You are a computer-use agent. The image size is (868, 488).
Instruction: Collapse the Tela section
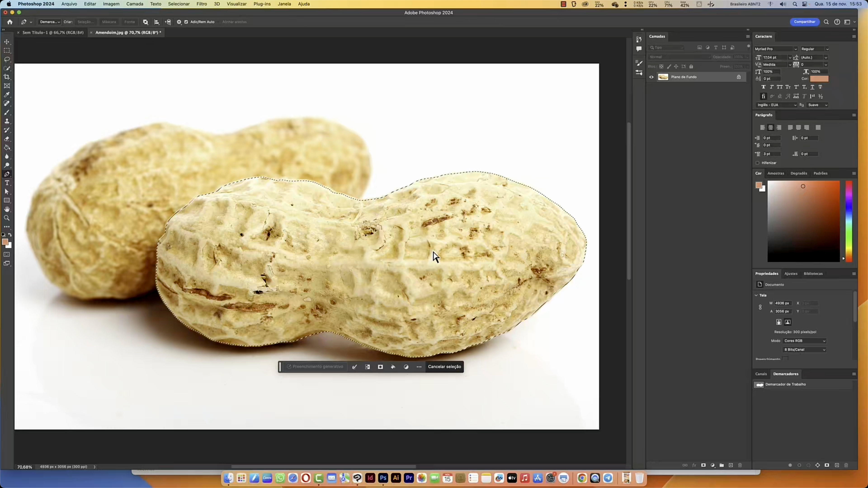point(757,295)
